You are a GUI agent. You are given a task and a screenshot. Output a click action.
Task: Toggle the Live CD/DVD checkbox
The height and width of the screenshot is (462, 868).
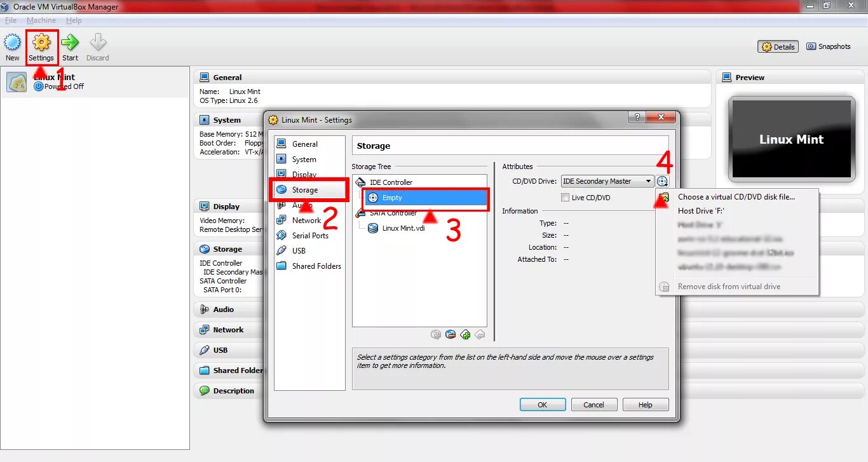click(x=565, y=198)
